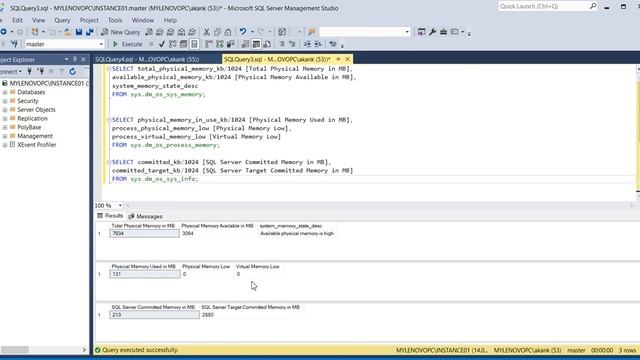Click the New Query toolbar button
Viewport: 640px width, 360px height.
click(x=120, y=32)
